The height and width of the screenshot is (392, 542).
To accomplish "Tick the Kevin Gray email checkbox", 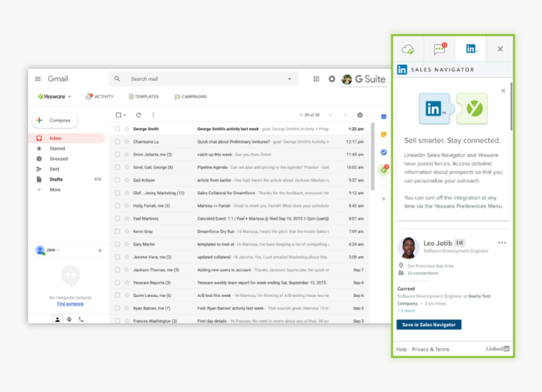I will click(117, 231).
